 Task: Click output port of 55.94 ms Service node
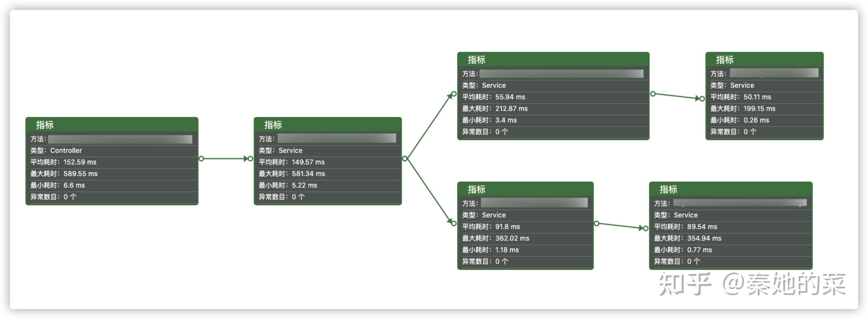tap(653, 94)
